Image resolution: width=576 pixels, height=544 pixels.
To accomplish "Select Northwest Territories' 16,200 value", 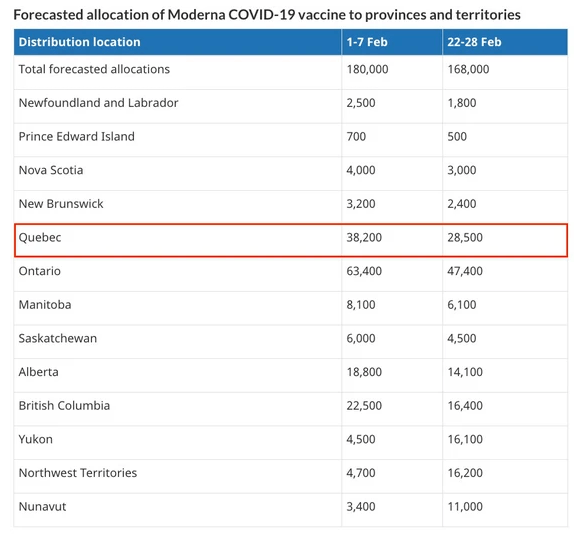I will pos(465,473).
